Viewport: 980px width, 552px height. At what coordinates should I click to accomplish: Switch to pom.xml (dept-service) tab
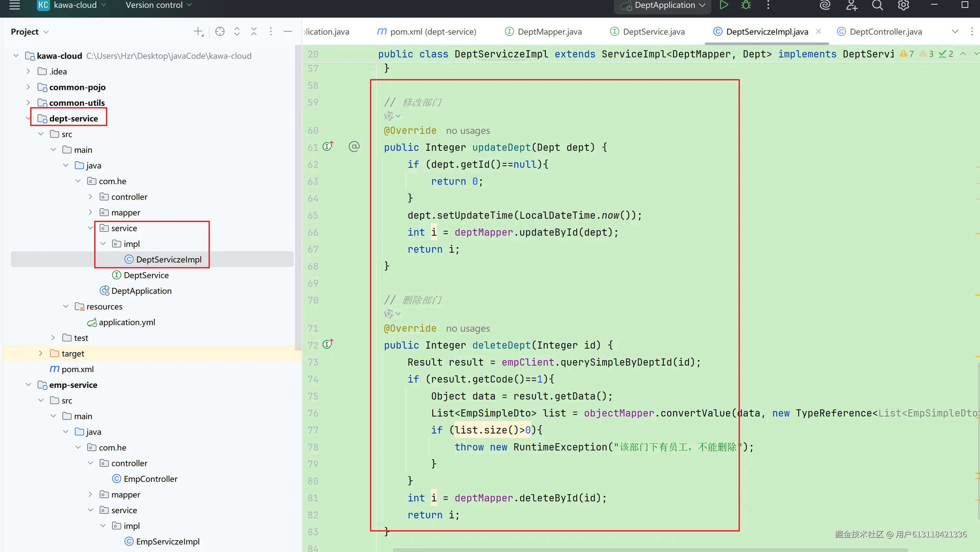[433, 32]
